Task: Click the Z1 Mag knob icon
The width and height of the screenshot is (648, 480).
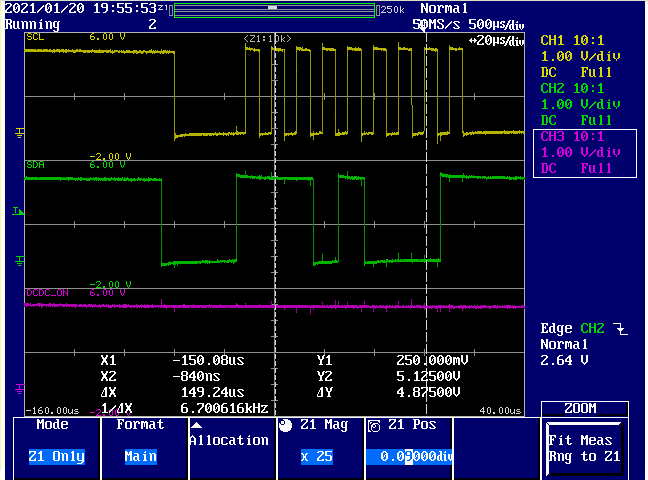Action: (x=285, y=425)
